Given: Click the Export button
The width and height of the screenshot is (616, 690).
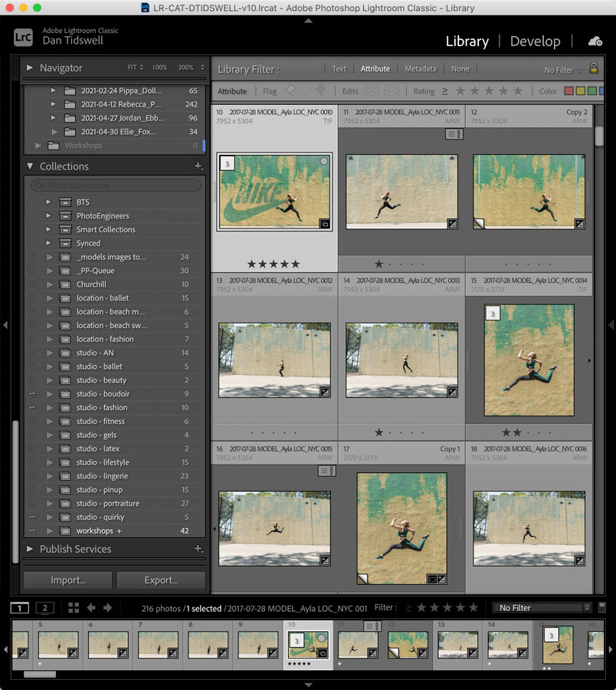Looking at the screenshot, I should [x=161, y=580].
